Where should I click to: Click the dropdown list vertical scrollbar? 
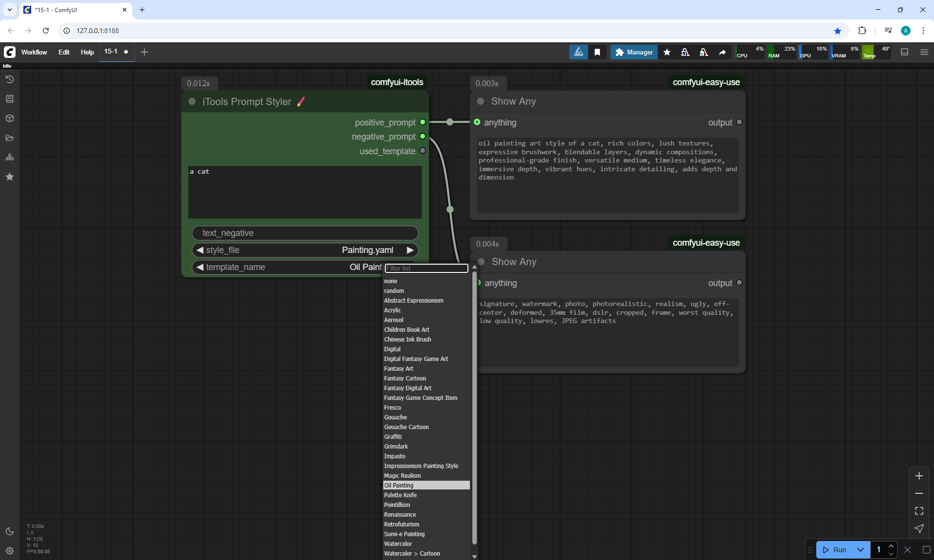click(x=474, y=409)
